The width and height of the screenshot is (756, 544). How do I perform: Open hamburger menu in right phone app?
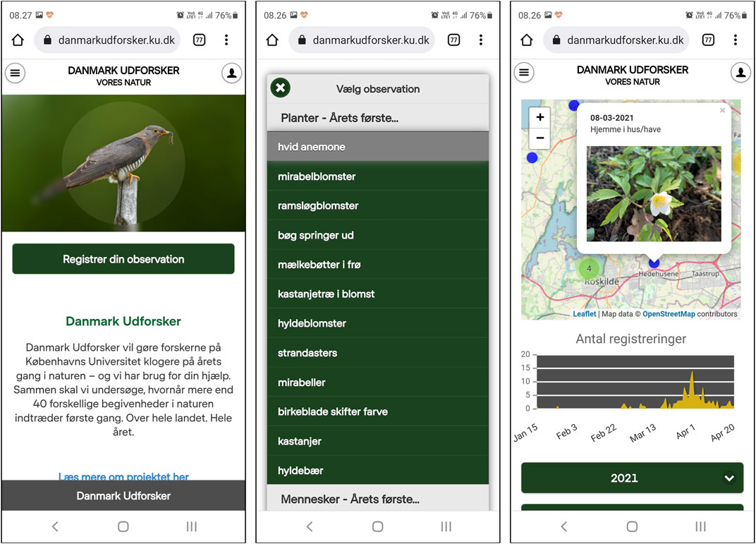(524, 73)
